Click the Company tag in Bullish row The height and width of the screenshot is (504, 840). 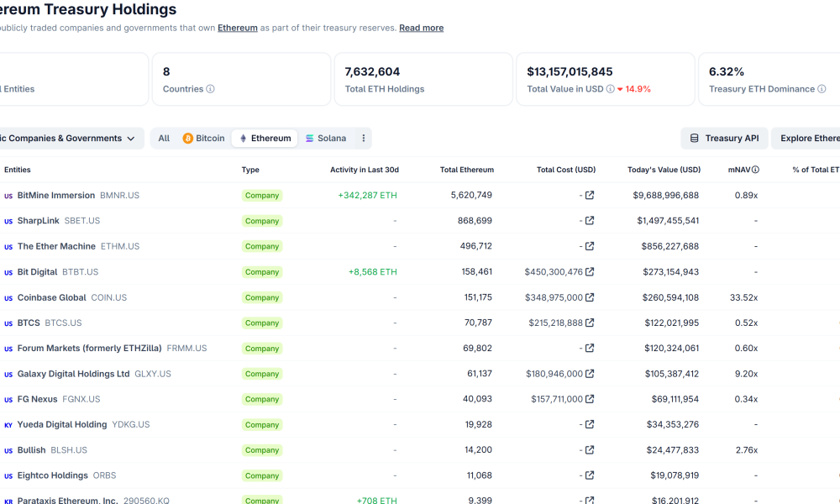click(x=262, y=450)
